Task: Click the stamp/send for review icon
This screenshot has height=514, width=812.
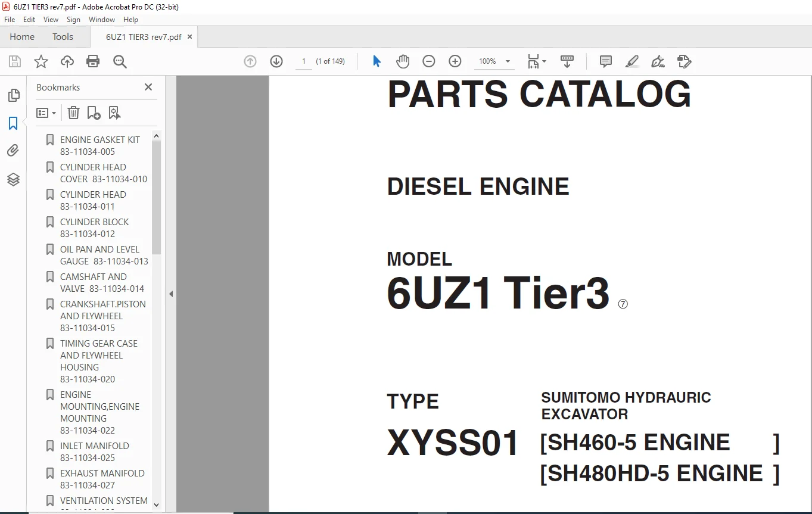Action: (684, 61)
